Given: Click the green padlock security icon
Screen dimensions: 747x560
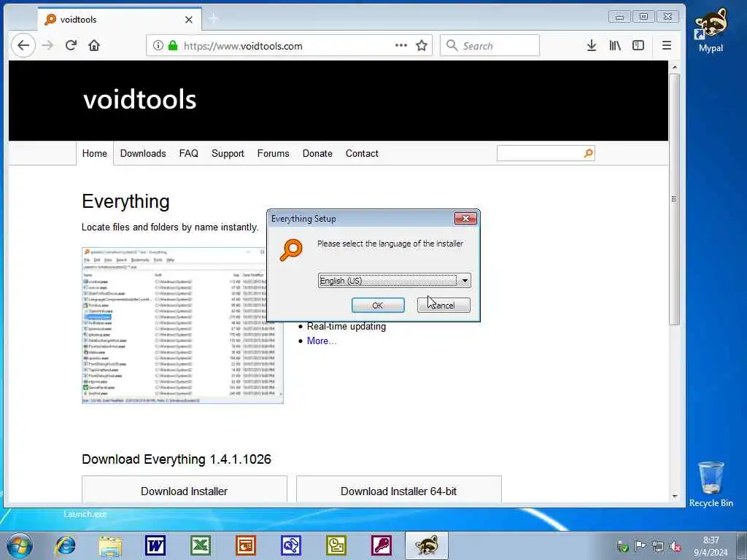Looking at the screenshot, I should [173, 46].
